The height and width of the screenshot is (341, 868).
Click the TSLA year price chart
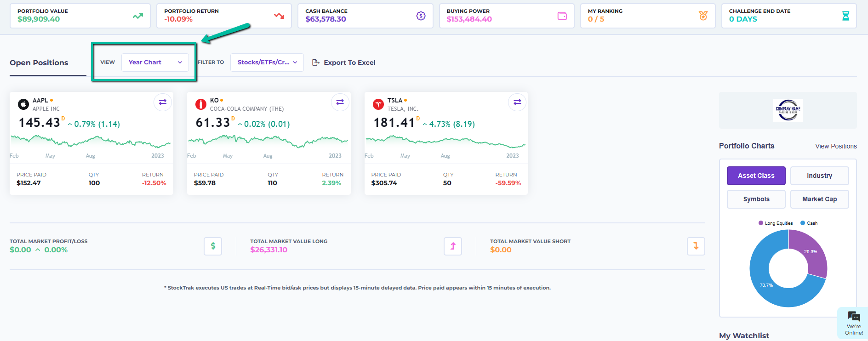point(445,141)
